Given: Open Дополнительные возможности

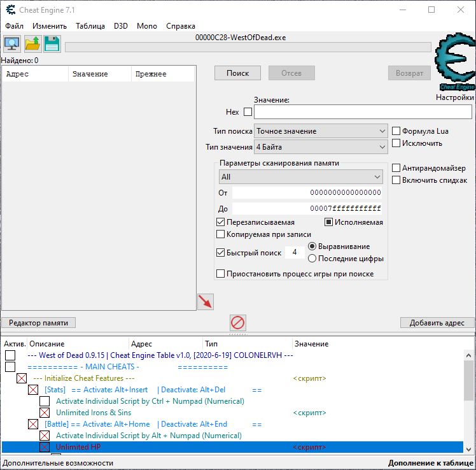Looking at the screenshot, I should tap(58, 463).
